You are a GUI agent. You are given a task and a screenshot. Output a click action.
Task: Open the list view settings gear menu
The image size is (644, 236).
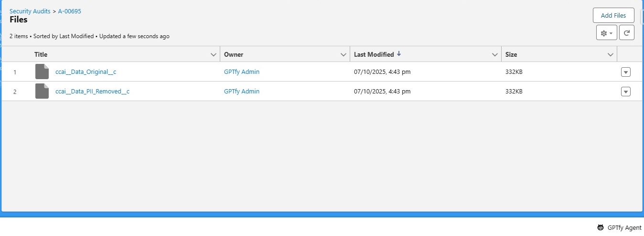coord(606,33)
